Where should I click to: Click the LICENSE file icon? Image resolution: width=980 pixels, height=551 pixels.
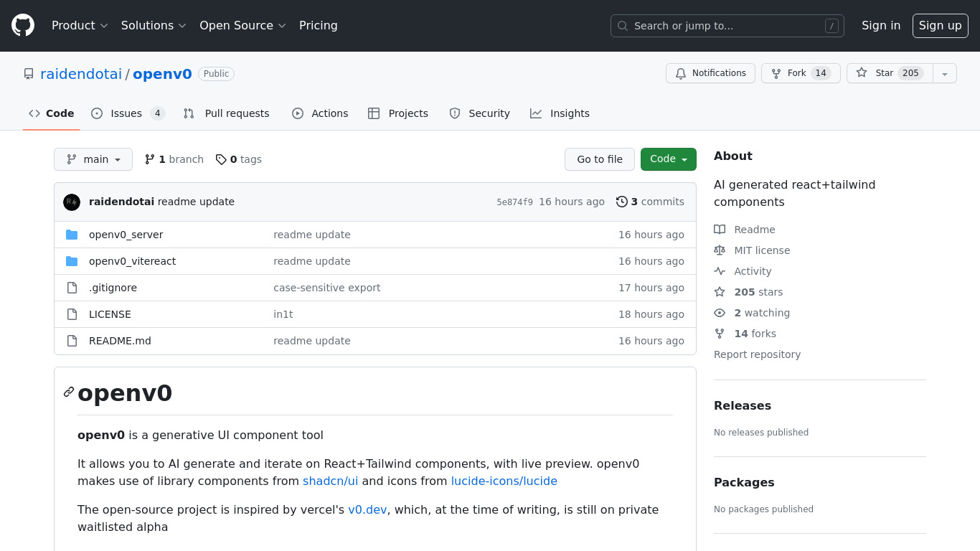coord(72,314)
